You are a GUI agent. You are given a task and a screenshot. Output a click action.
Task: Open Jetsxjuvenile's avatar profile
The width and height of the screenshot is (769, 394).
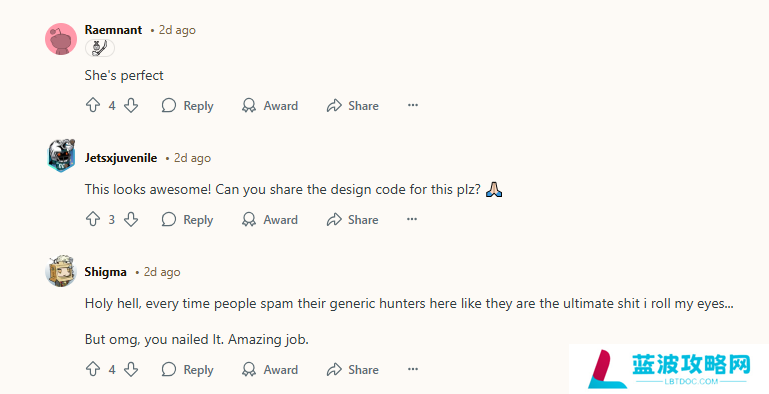pos(61,155)
